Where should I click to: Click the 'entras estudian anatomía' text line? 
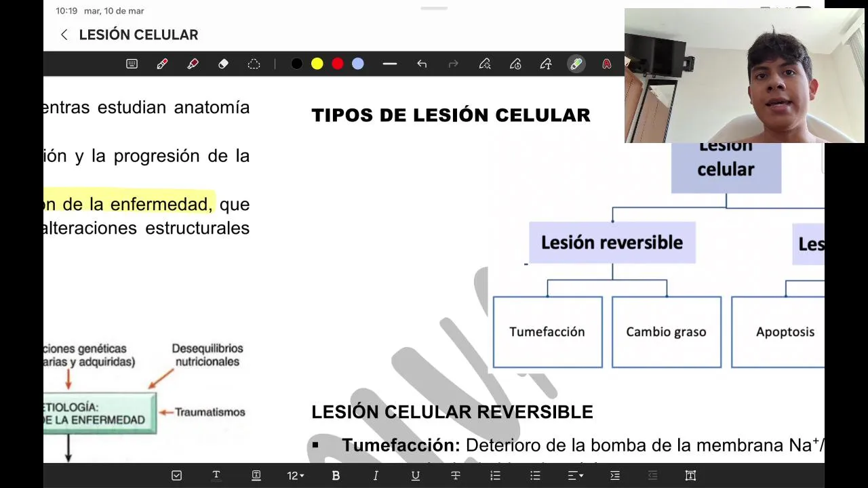(x=146, y=107)
